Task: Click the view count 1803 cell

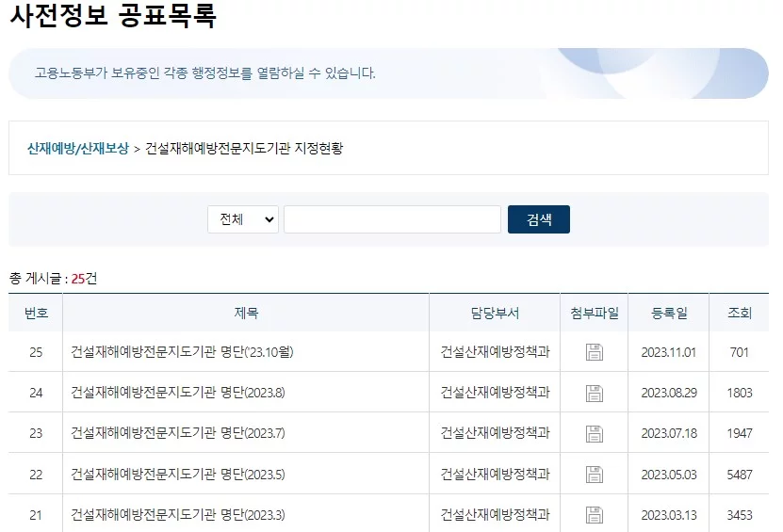Action: pyautogui.click(x=740, y=393)
